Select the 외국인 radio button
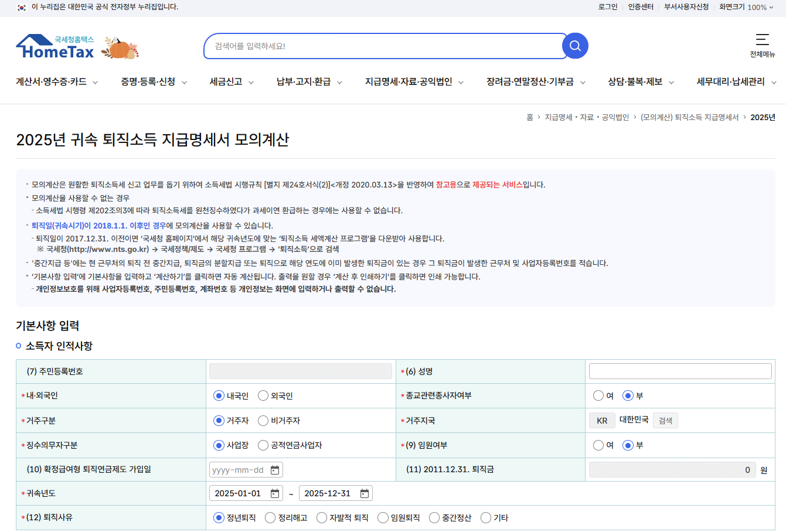Viewport: 786px width, 532px height. coord(263,395)
